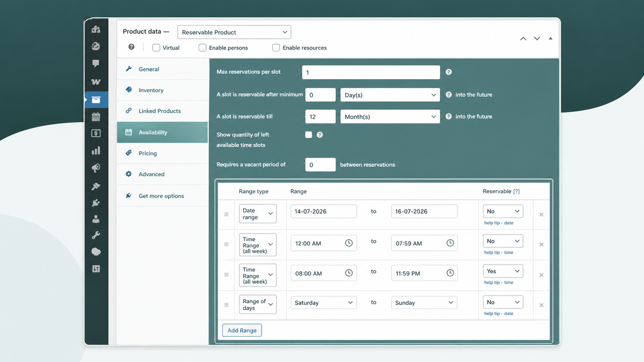Click help icon next to Max reservations field
Screen dimensions: 644x362
click(x=448, y=72)
